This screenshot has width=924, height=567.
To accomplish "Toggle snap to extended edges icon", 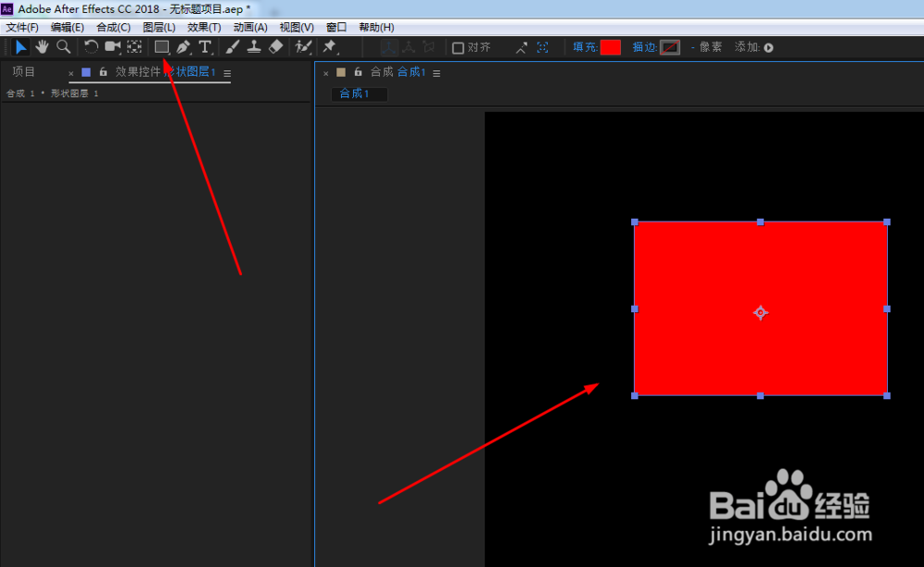I will click(521, 48).
